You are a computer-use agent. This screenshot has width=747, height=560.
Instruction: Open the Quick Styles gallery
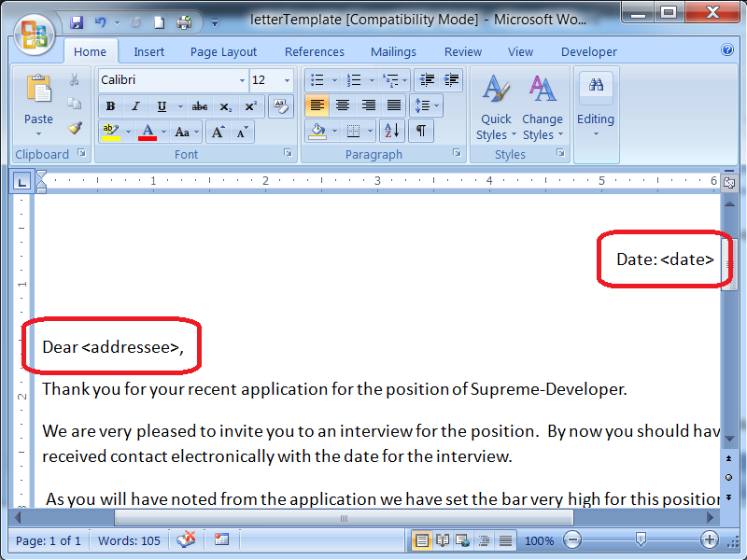point(496,107)
